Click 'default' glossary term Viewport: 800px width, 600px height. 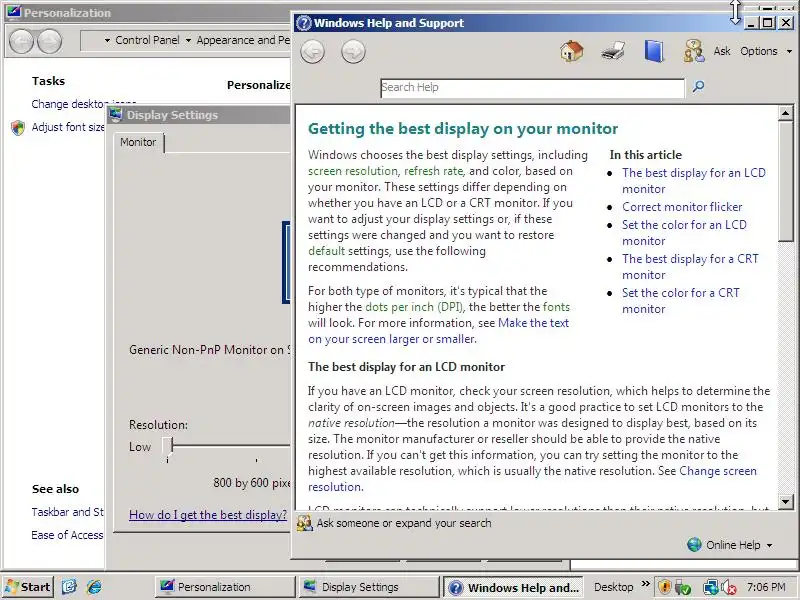327,251
